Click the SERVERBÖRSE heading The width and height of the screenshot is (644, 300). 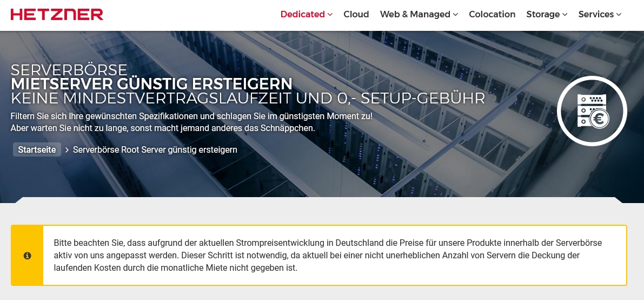pyautogui.click(x=69, y=69)
